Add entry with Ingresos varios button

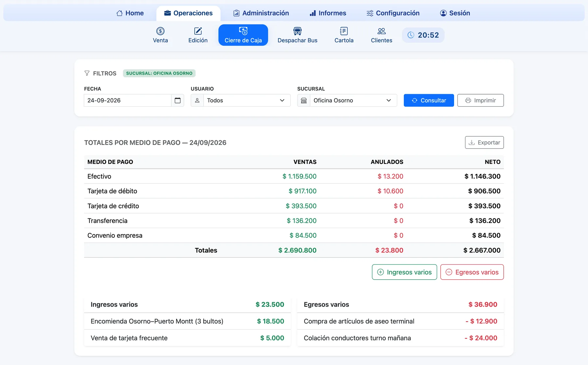(404, 272)
